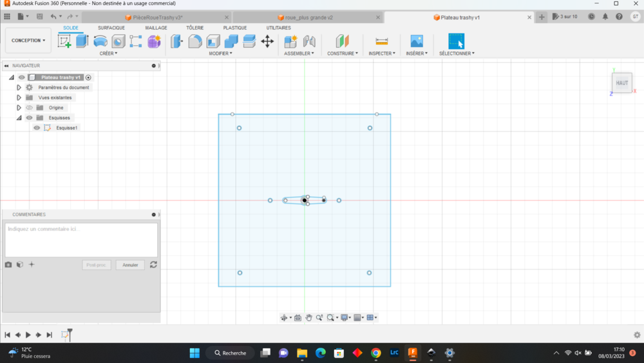Click the Annuler button in comments
Image resolution: width=644 pixels, height=363 pixels.
click(x=130, y=265)
